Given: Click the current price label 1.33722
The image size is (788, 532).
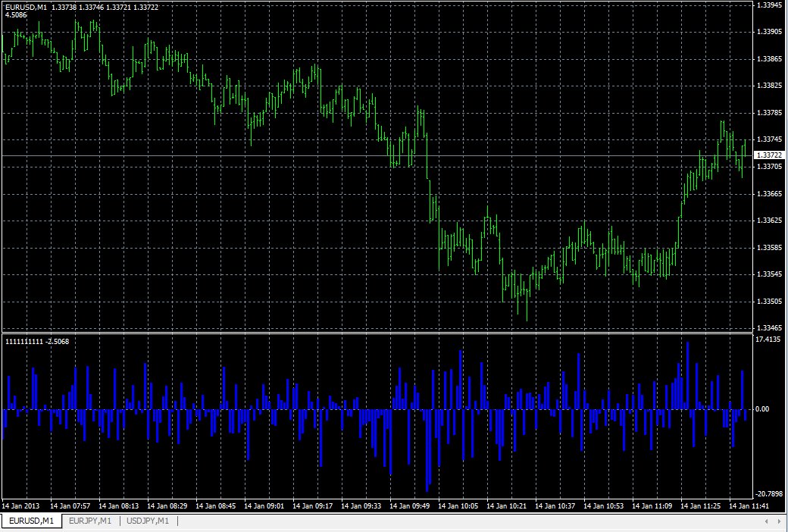Looking at the screenshot, I should click(x=769, y=155).
